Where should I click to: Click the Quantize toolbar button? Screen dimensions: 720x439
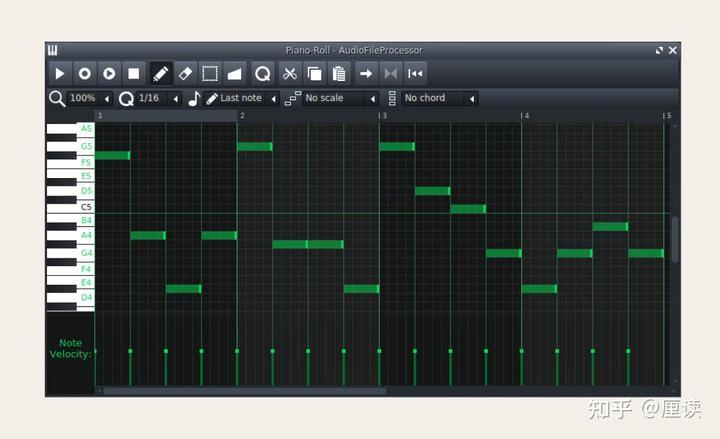click(x=263, y=73)
